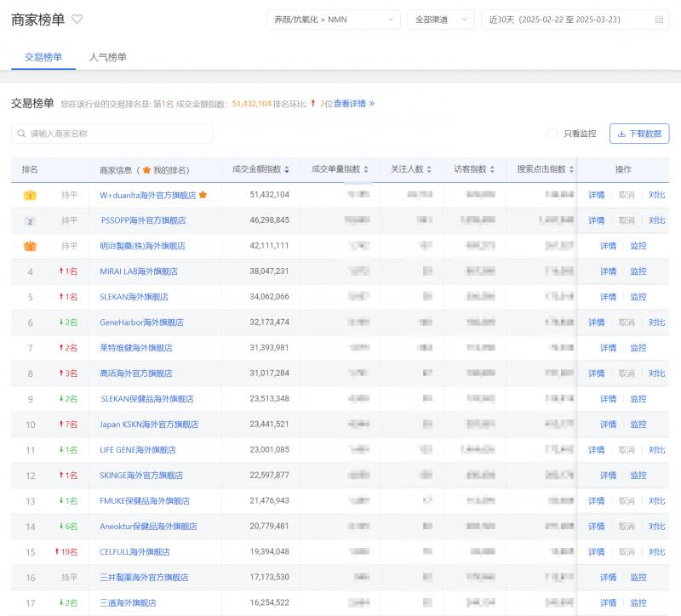Click 对比 for the GeneHarbor row
Viewport: 681px width, 616px height.
656,322
